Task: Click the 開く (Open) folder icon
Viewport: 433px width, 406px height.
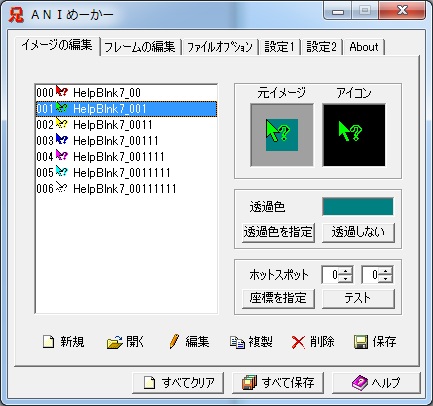Action: tap(115, 342)
